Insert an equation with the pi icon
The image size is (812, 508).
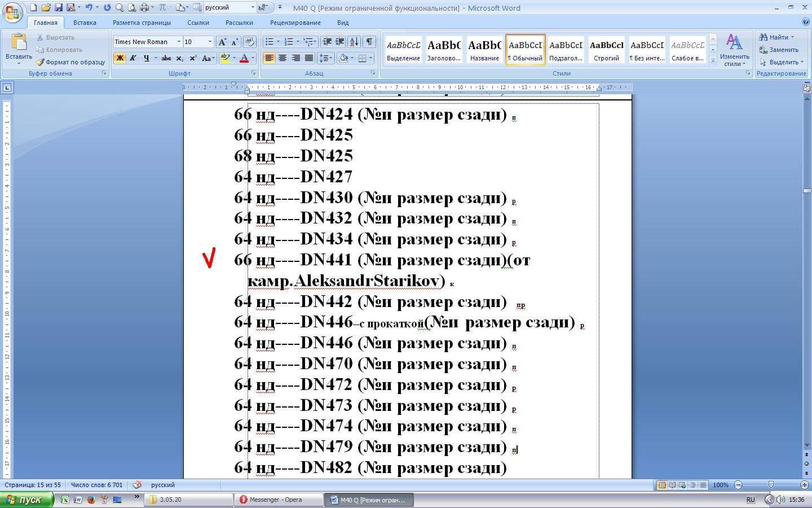coord(162,7)
